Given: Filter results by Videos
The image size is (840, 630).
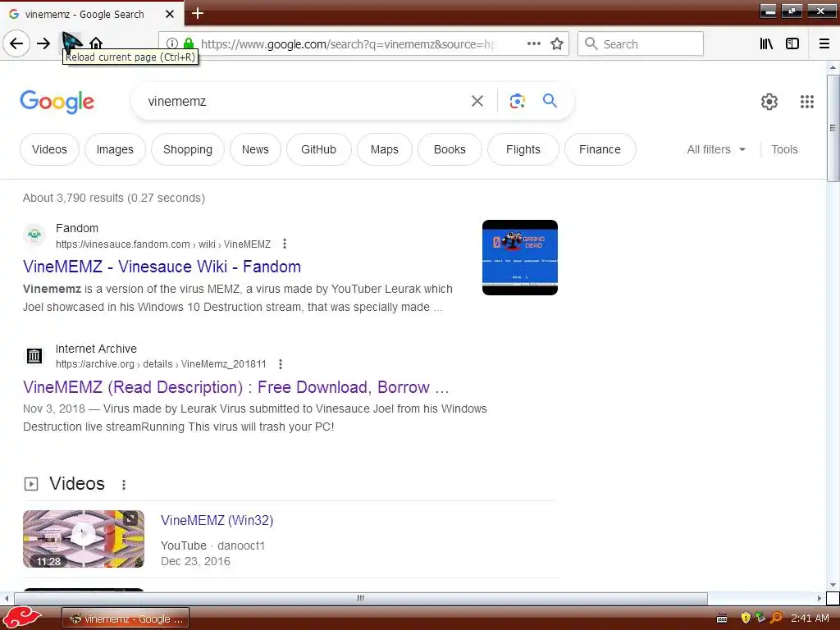Looking at the screenshot, I should click(x=49, y=149).
